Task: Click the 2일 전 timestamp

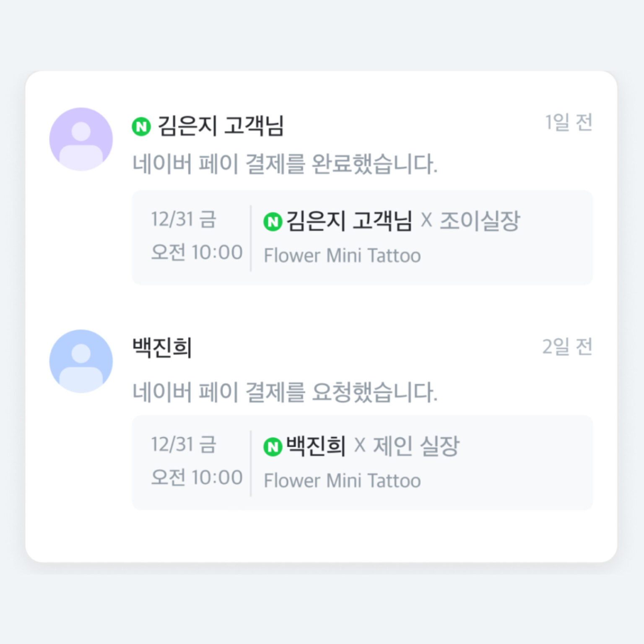Action: tap(567, 347)
